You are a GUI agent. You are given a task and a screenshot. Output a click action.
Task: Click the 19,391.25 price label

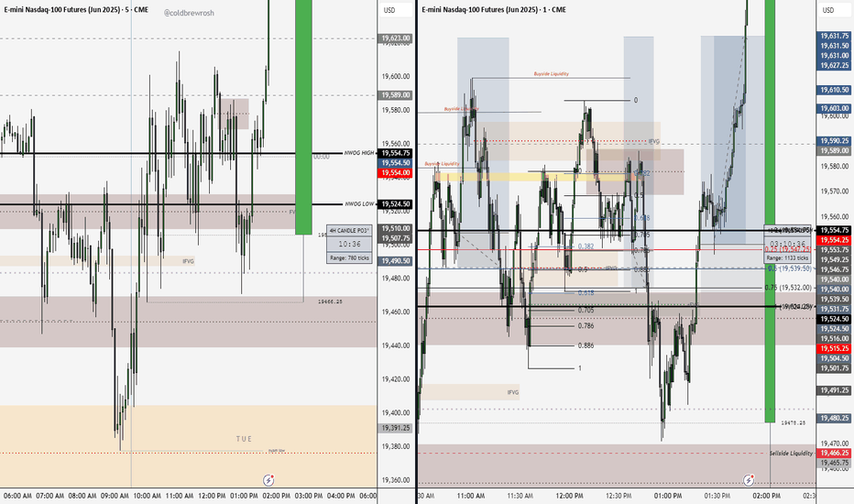(x=396, y=428)
